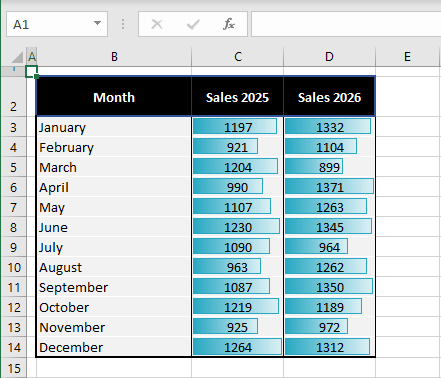Viewport: 441px width, 378px height.
Task: Click the cell with value 1345
Action: click(329, 227)
